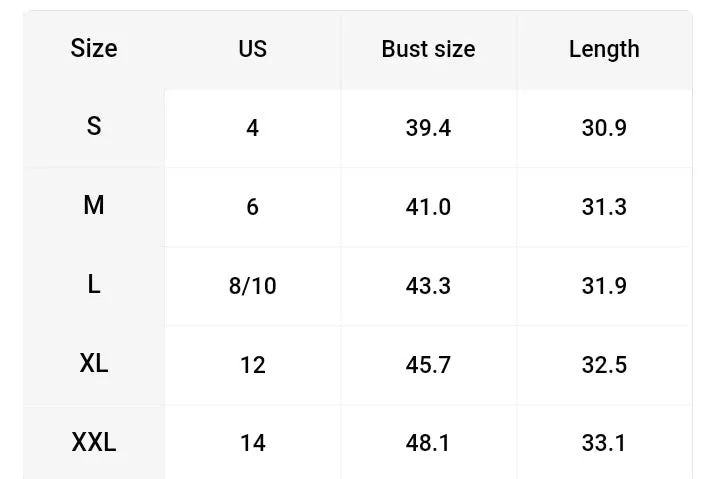Image resolution: width=720 pixels, height=479 pixels.
Task: Select the S size row label
Action: tap(94, 126)
